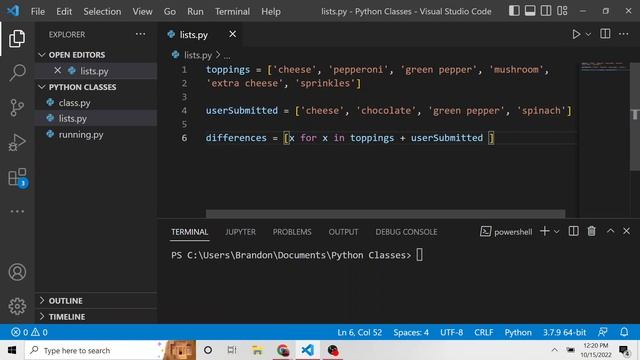Viewport: 640px width, 360px height.
Task: Open the Explorer view in activity bar
Action: (x=17, y=38)
